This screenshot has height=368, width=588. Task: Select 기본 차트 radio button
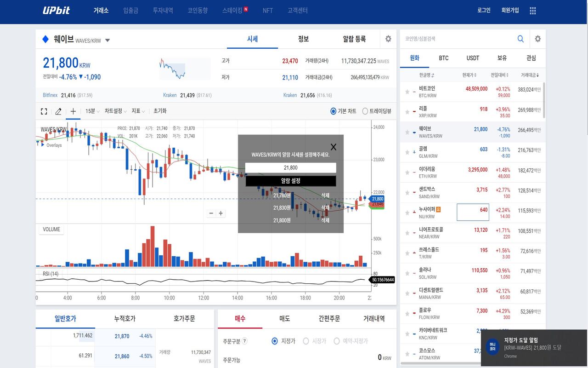334,111
